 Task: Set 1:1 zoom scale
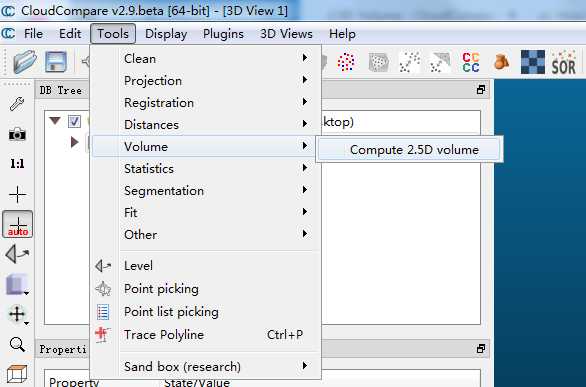tap(17, 164)
